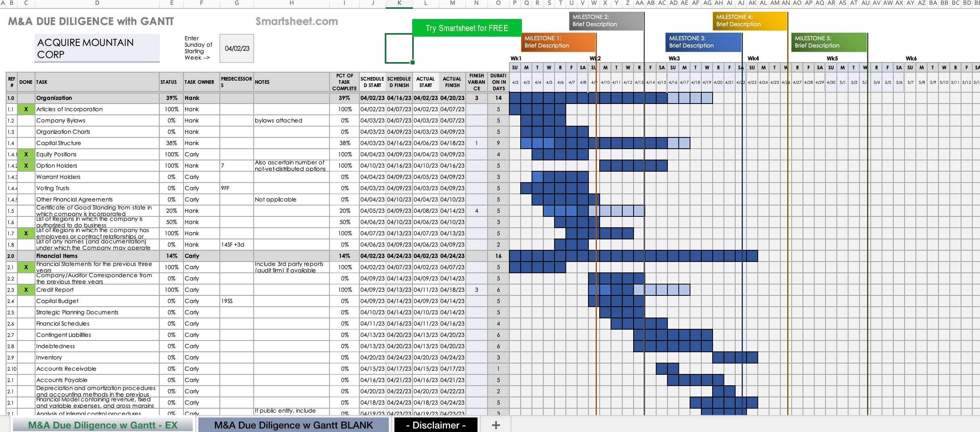Select the Organization Charts task cell

click(97, 132)
